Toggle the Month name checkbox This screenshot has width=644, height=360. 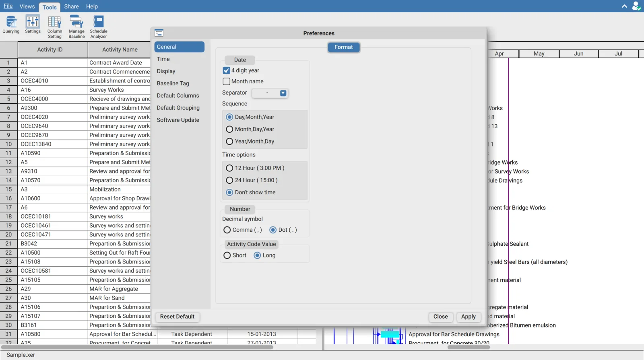(x=226, y=81)
